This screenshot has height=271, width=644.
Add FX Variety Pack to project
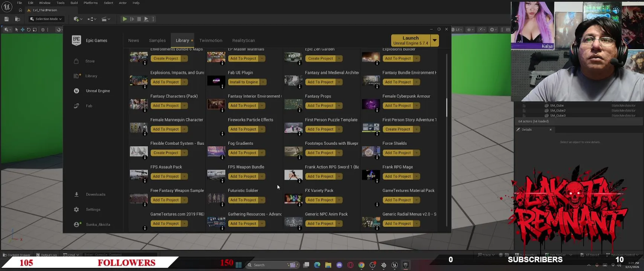pos(320,200)
